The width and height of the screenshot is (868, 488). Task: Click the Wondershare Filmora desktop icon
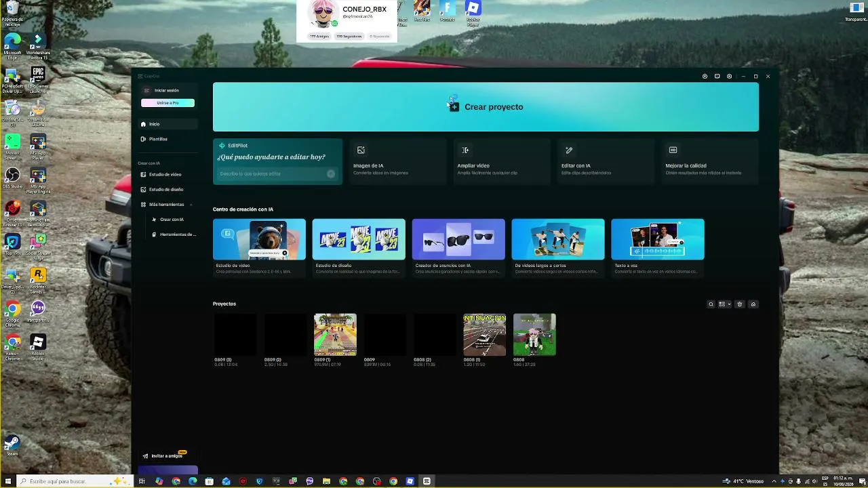tap(38, 45)
